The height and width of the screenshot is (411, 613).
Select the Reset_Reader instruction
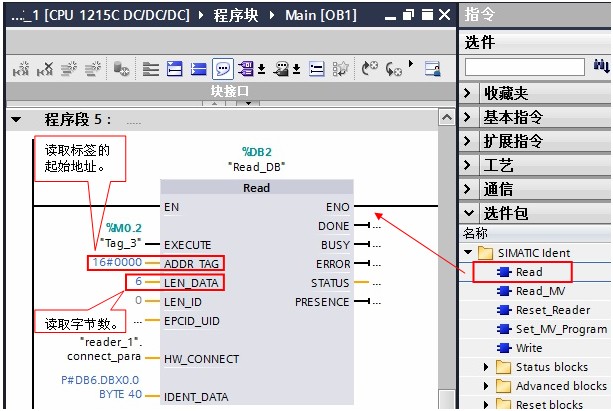(x=553, y=310)
